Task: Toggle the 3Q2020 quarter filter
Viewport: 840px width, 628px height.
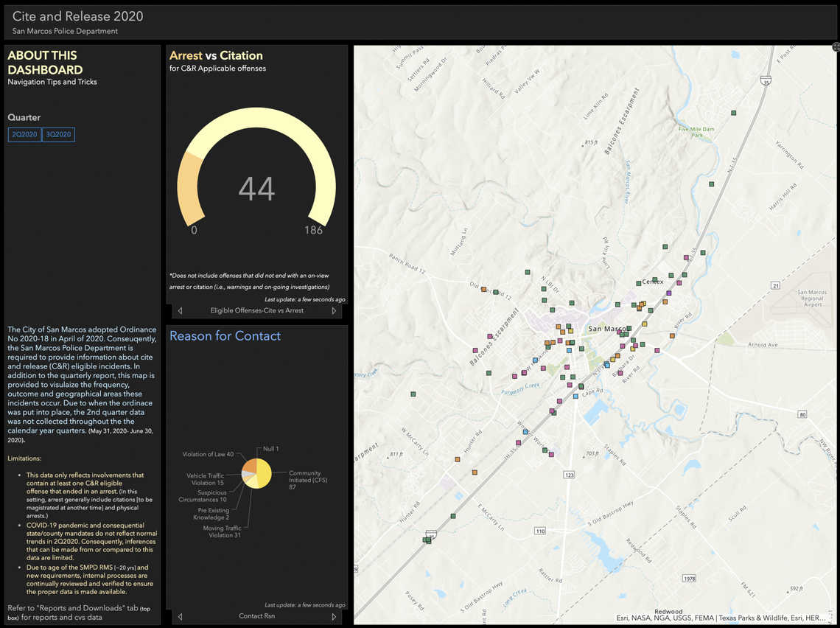Action: [x=58, y=134]
